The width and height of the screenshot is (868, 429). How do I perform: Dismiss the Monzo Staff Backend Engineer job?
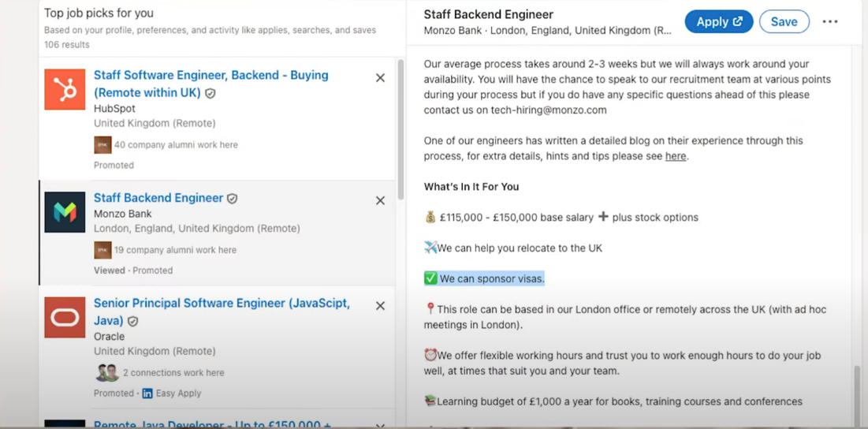[x=380, y=201]
